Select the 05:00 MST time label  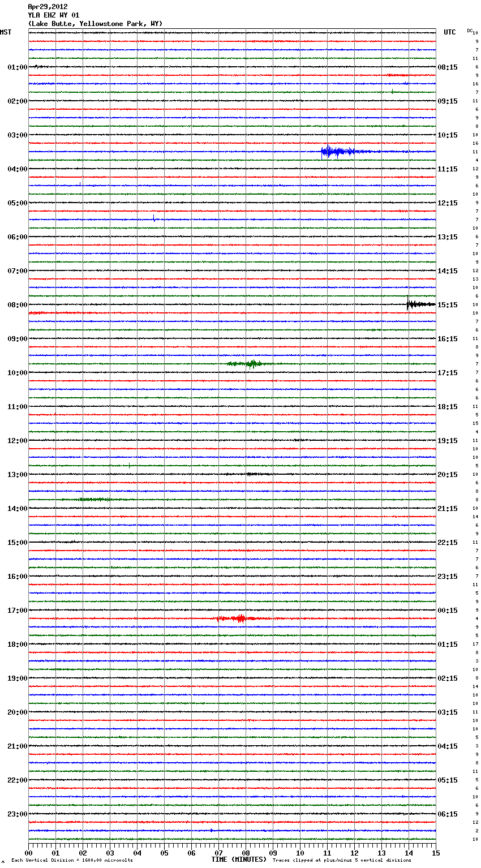click(17, 203)
